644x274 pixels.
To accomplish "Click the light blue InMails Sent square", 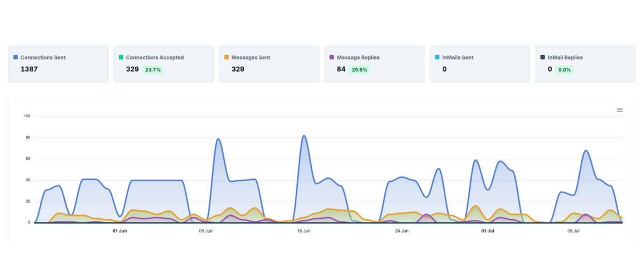I will [x=437, y=57].
